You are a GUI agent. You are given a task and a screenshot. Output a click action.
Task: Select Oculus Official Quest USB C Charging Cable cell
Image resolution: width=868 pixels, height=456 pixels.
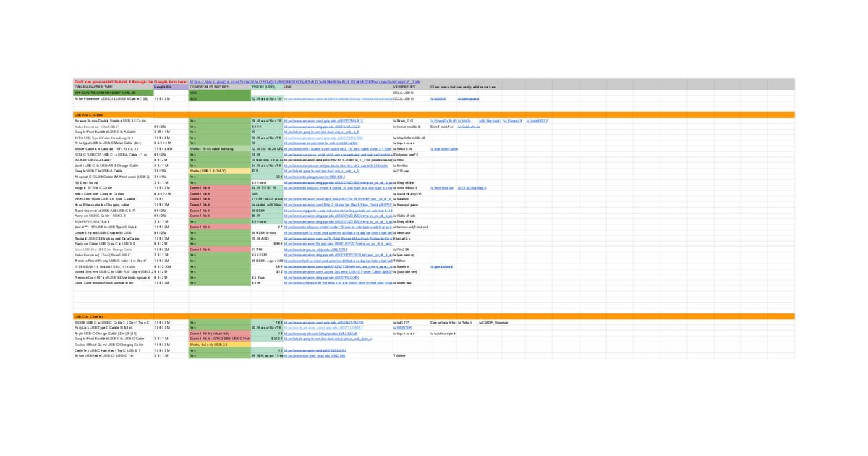113,345
